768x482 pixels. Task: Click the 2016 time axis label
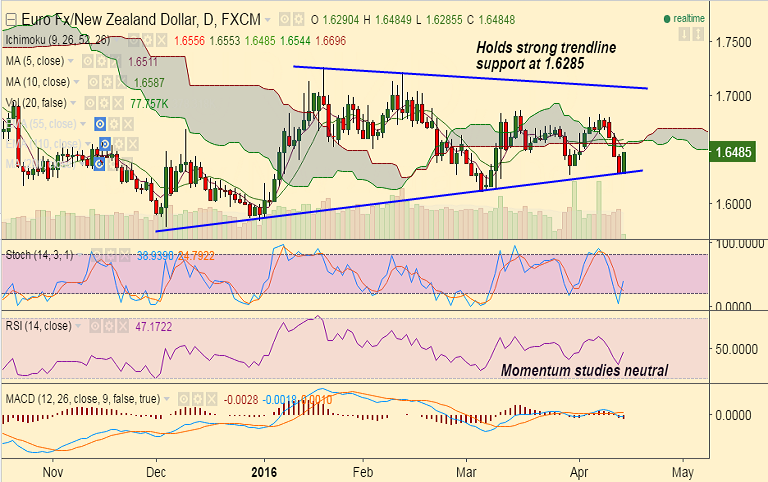point(264,472)
